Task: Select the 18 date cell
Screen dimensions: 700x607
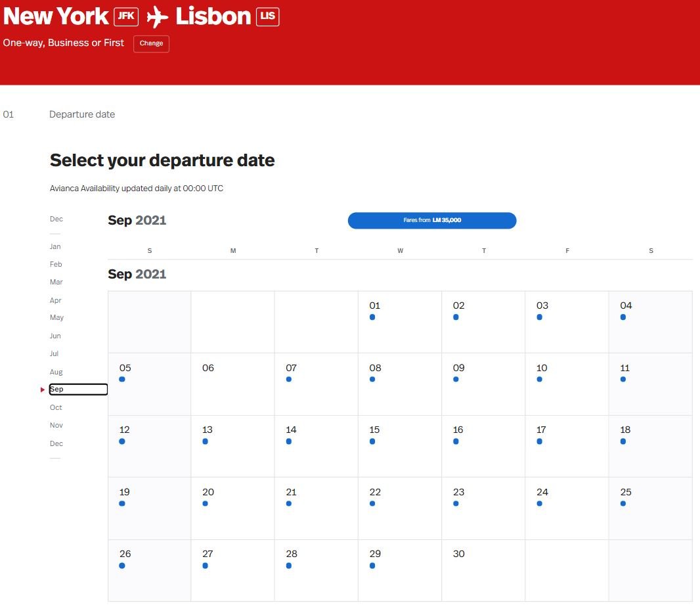Action: [x=651, y=447]
